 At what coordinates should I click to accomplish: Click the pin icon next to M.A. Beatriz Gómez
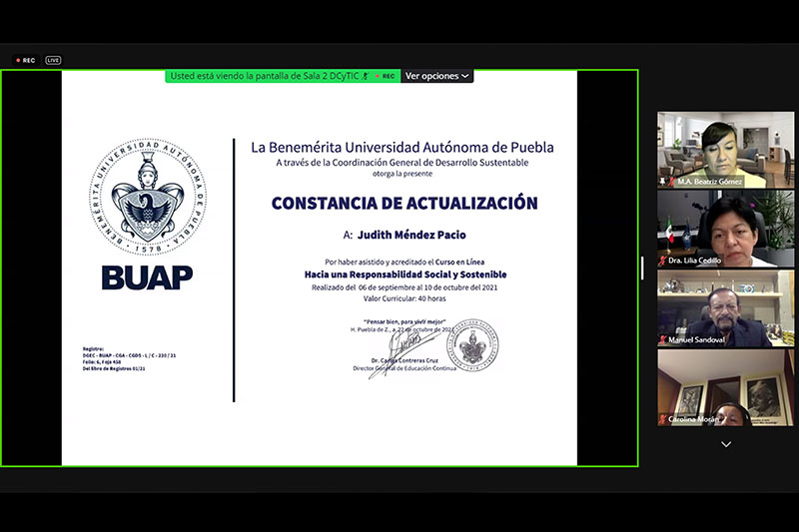663,182
